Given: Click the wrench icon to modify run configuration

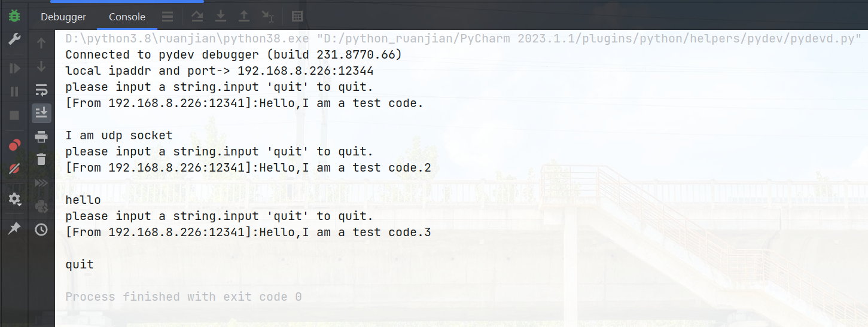Looking at the screenshot, I should click(x=14, y=39).
